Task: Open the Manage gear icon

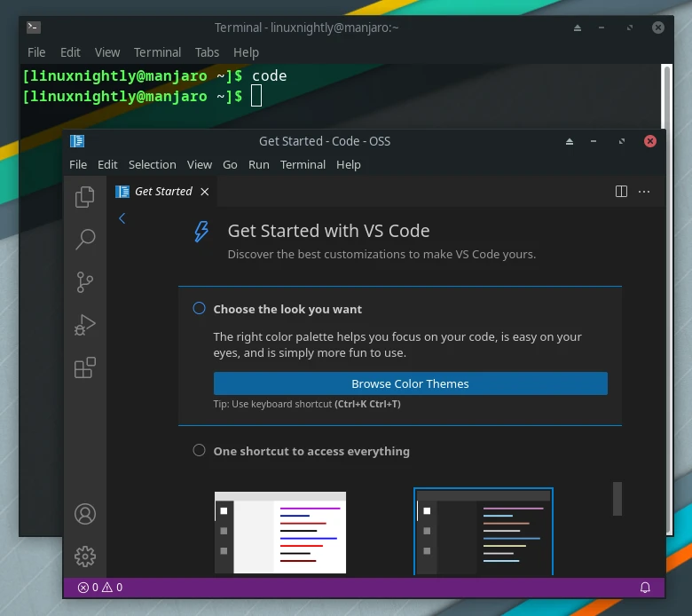Action: [85, 557]
